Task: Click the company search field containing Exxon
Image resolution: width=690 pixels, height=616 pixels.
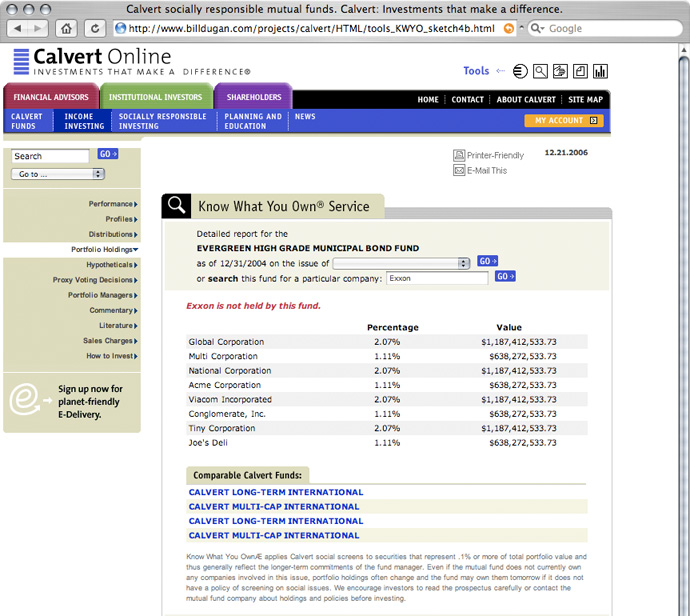Action: coord(437,279)
